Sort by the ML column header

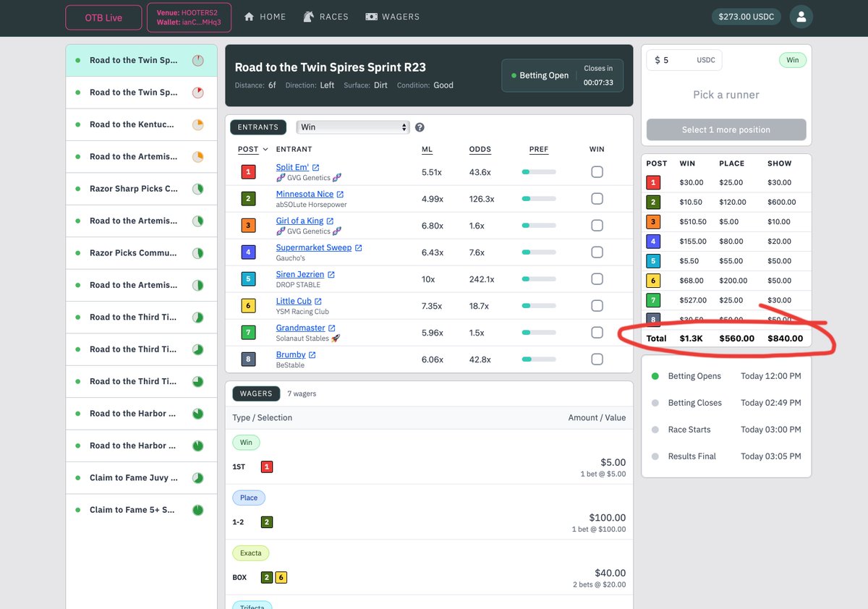(427, 150)
